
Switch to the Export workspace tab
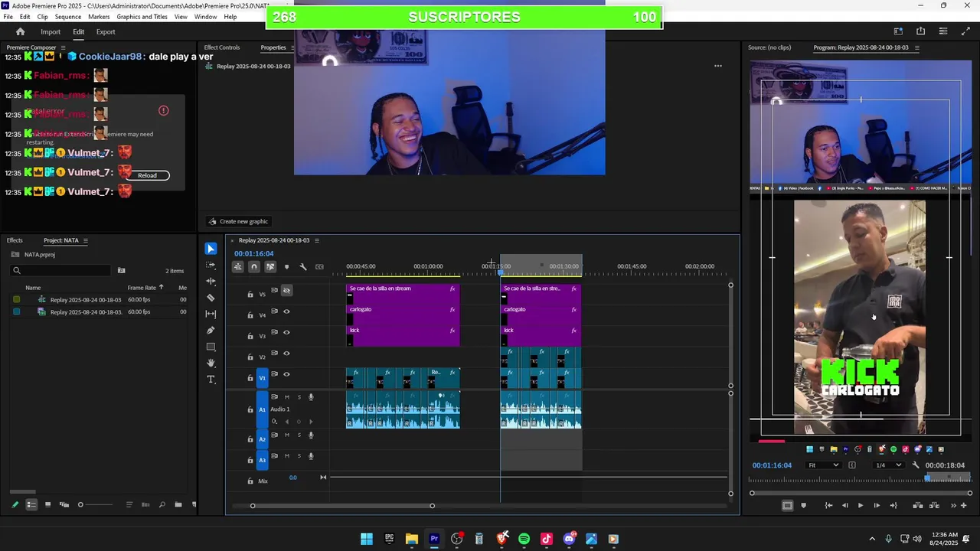(x=106, y=31)
